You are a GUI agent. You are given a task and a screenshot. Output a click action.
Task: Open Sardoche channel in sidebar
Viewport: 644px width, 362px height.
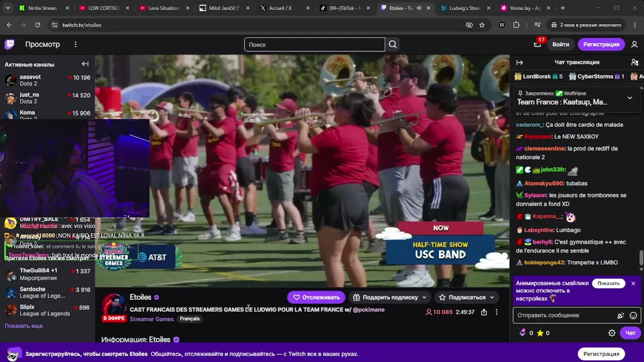coord(48,293)
